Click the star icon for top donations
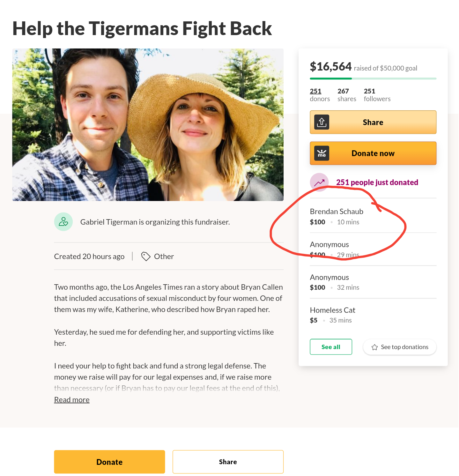Viewport: 459px width, 476px height. (374, 347)
